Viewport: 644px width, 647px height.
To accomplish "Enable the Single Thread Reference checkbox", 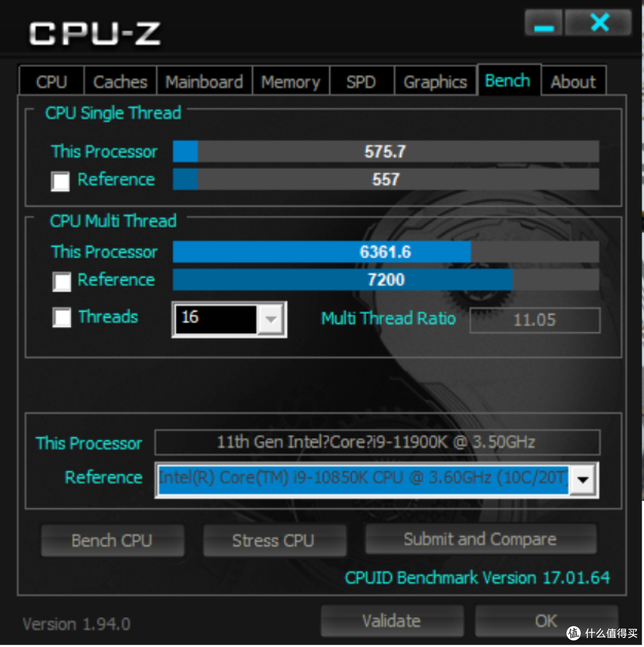I will [60, 181].
